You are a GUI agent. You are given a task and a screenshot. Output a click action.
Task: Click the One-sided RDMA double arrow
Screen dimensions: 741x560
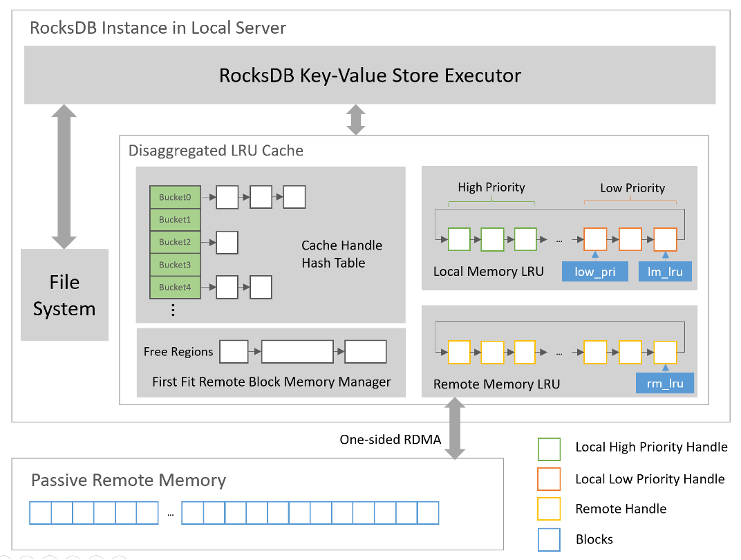[x=455, y=430]
